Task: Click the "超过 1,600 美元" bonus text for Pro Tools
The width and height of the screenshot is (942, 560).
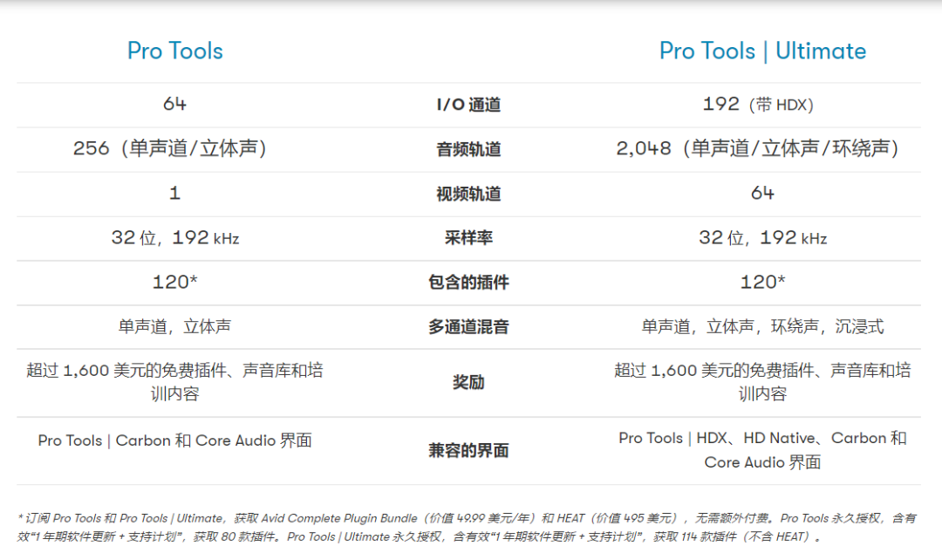Action: 174,382
